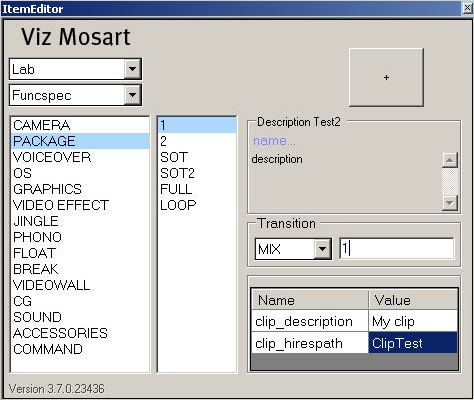Select variant 2 in the variant list
The image size is (474, 400).
coord(197,141)
